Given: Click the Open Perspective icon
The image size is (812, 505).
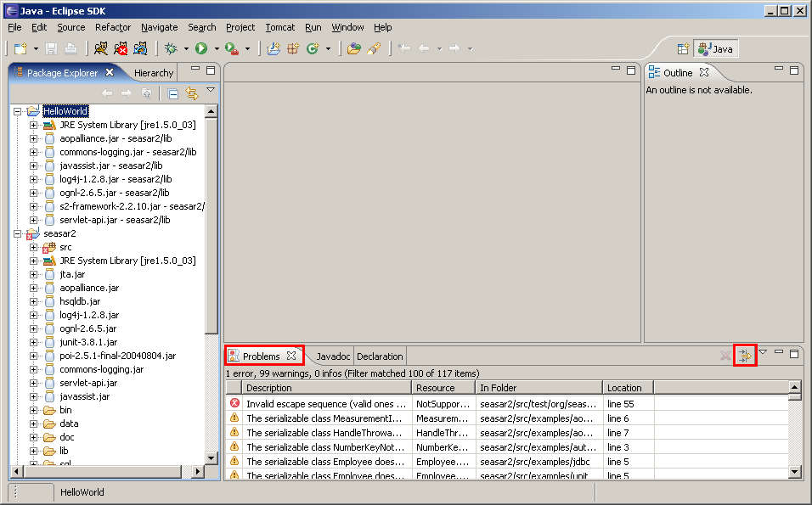Looking at the screenshot, I should [683, 49].
